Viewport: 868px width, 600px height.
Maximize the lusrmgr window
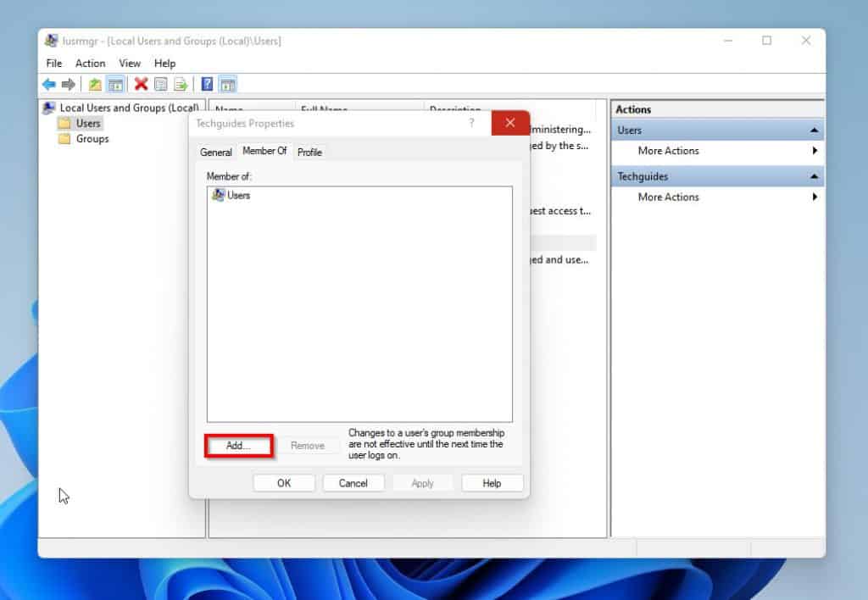[x=766, y=41]
